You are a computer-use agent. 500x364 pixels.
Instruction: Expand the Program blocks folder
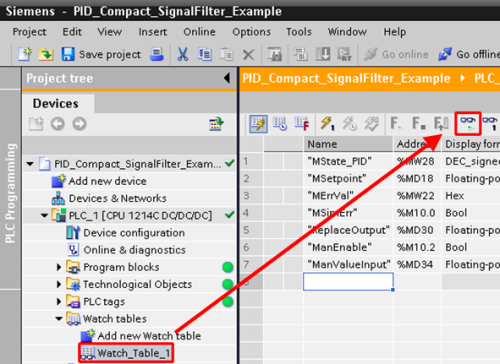(x=59, y=267)
